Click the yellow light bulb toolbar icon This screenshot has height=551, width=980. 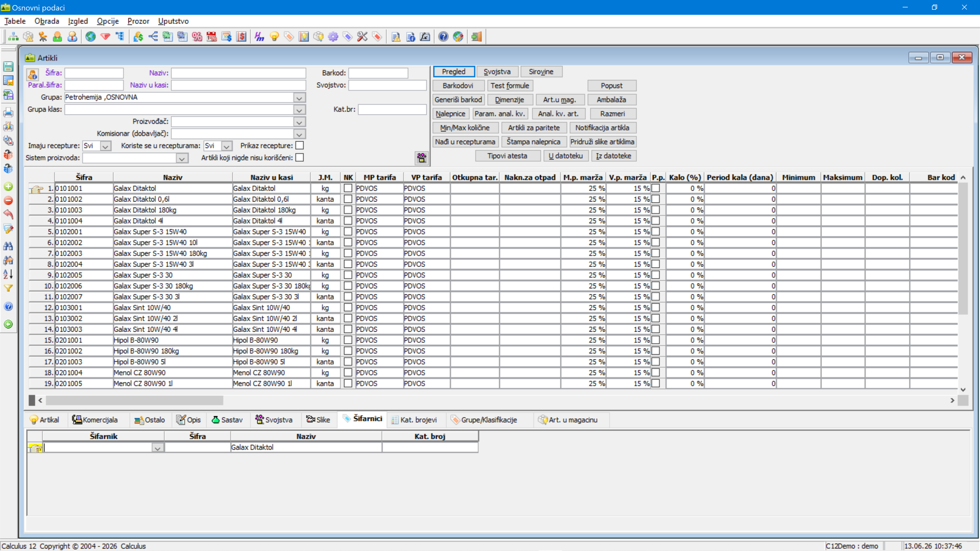coord(274,36)
